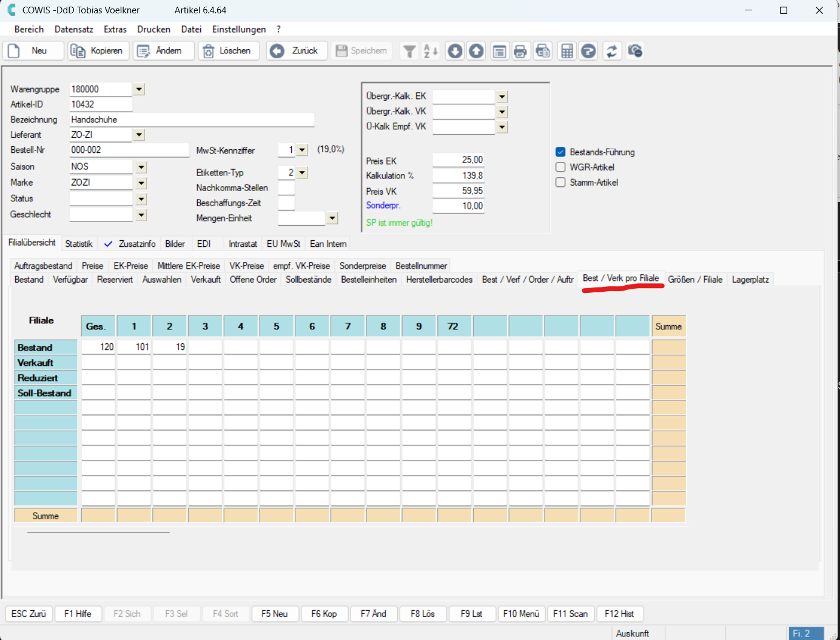Go to next record with down arrow icon
The height and width of the screenshot is (640, 840).
tap(455, 52)
